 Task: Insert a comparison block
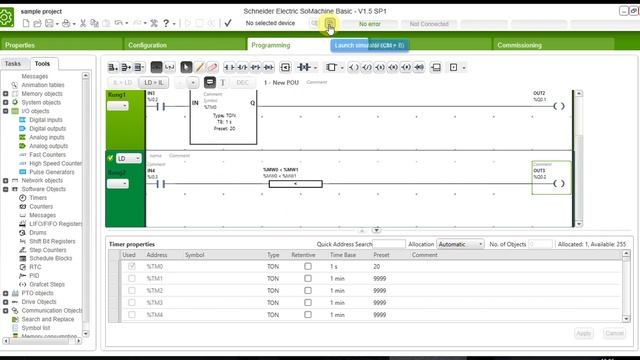pos(285,67)
